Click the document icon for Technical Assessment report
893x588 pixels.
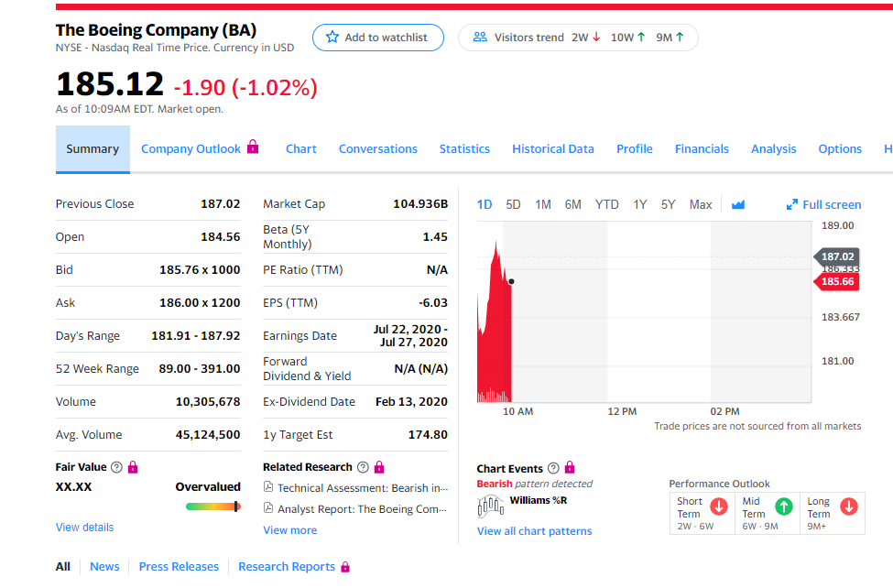coord(268,486)
